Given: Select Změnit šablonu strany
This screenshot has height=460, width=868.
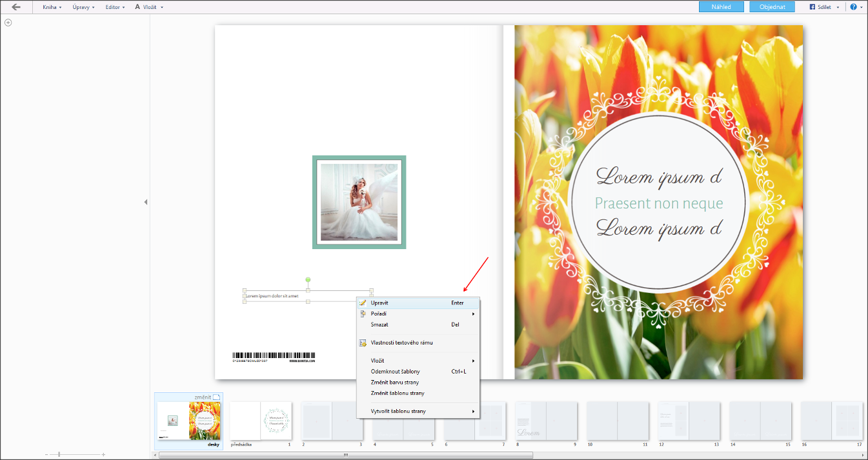Looking at the screenshot, I should coord(418,393).
